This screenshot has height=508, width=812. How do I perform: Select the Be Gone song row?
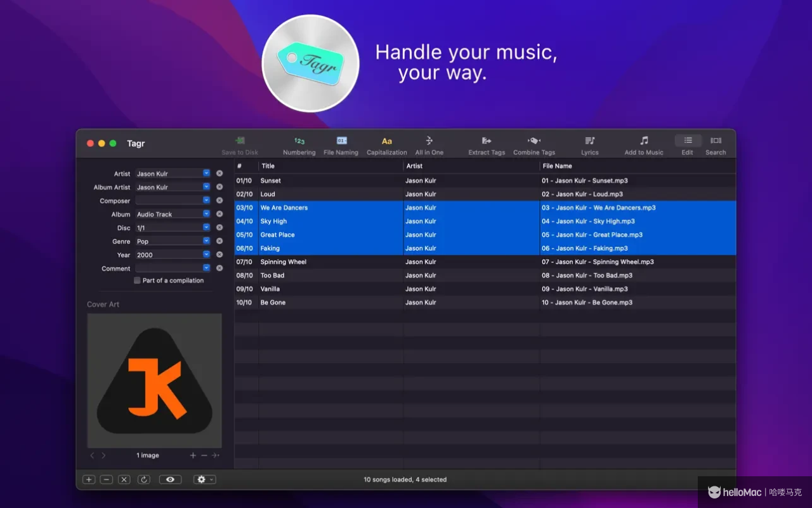485,302
